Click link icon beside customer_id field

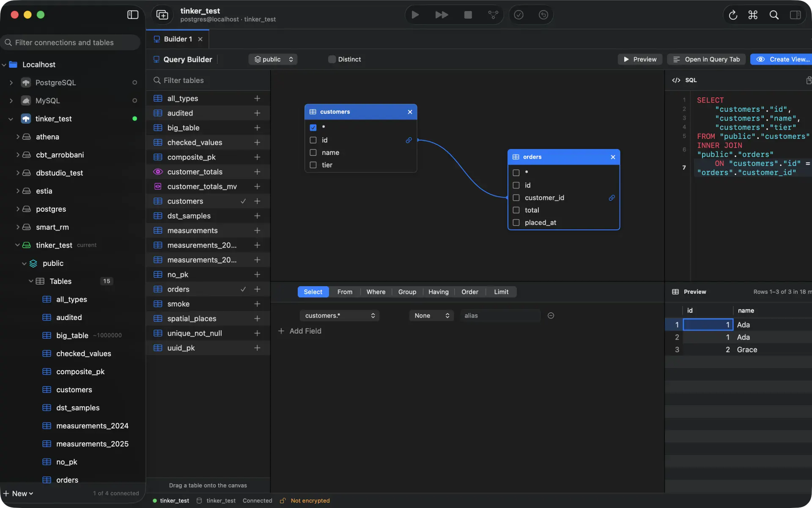click(x=612, y=198)
